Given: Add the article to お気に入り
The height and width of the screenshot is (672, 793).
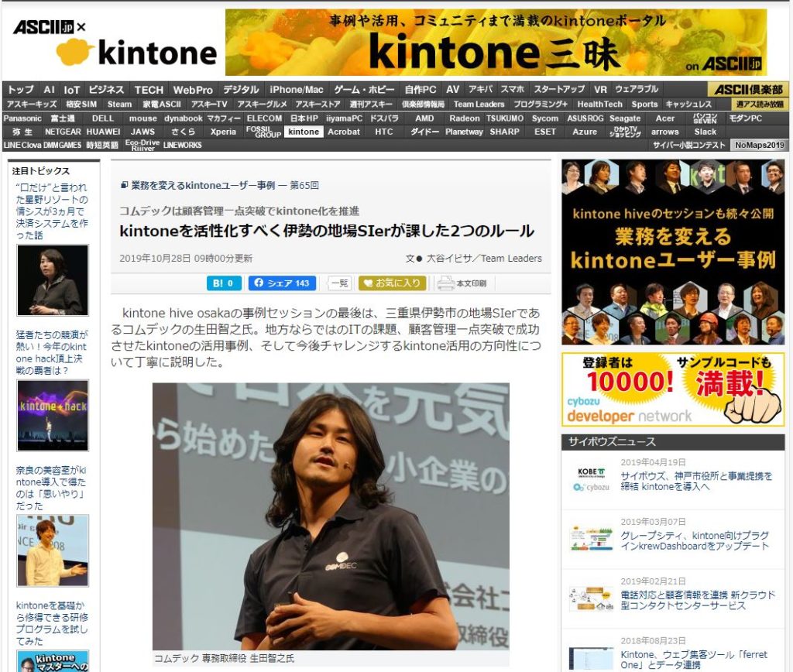Looking at the screenshot, I should 393,283.
